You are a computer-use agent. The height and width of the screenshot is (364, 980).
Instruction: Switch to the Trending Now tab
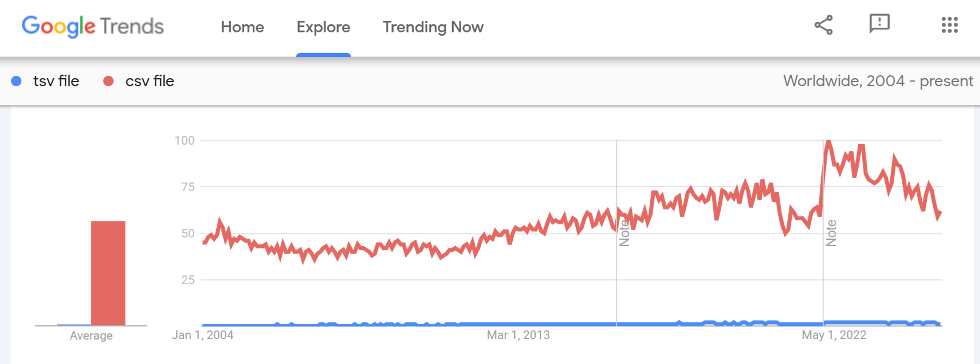[433, 27]
